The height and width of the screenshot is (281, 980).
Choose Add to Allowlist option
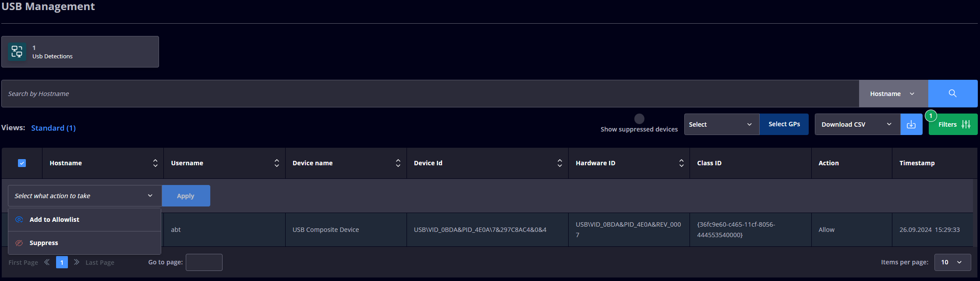[85, 220]
